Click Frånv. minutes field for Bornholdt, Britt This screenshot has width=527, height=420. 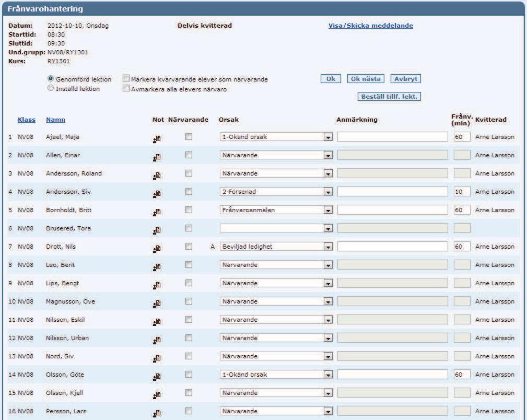click(x=462, y=210)
